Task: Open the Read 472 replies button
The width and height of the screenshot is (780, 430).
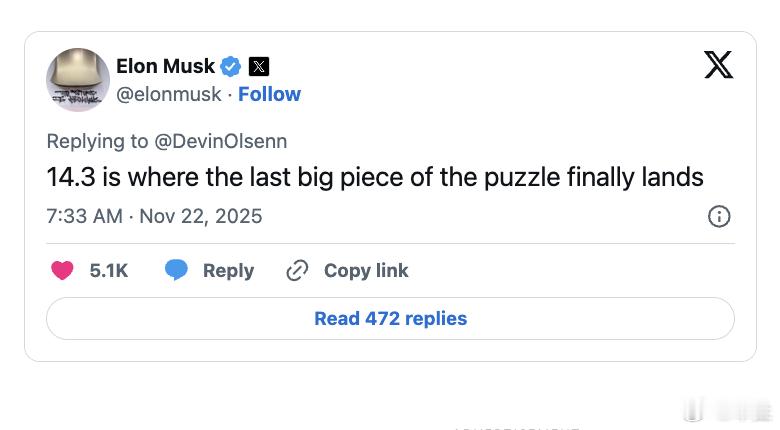Action: pyautogui.click(x=390, y=318)
